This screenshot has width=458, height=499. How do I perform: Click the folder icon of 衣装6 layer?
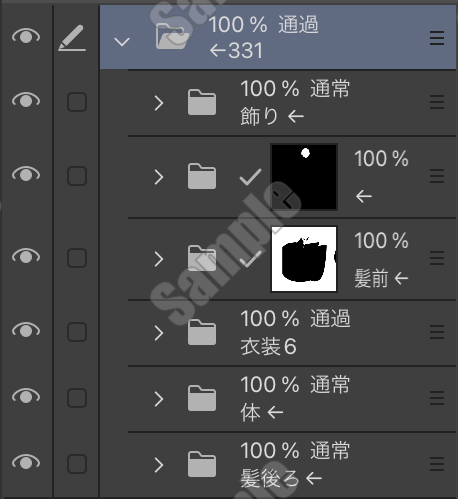point(202,332)
